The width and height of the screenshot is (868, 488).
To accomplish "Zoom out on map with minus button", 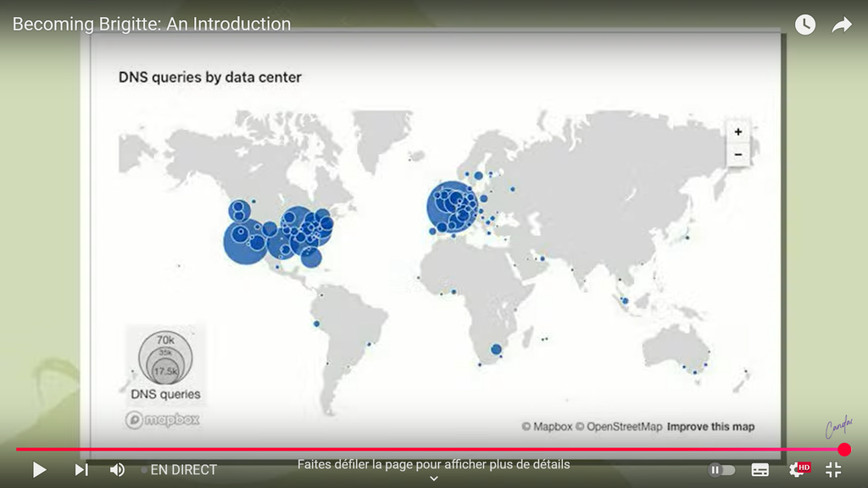I will 738,154.
